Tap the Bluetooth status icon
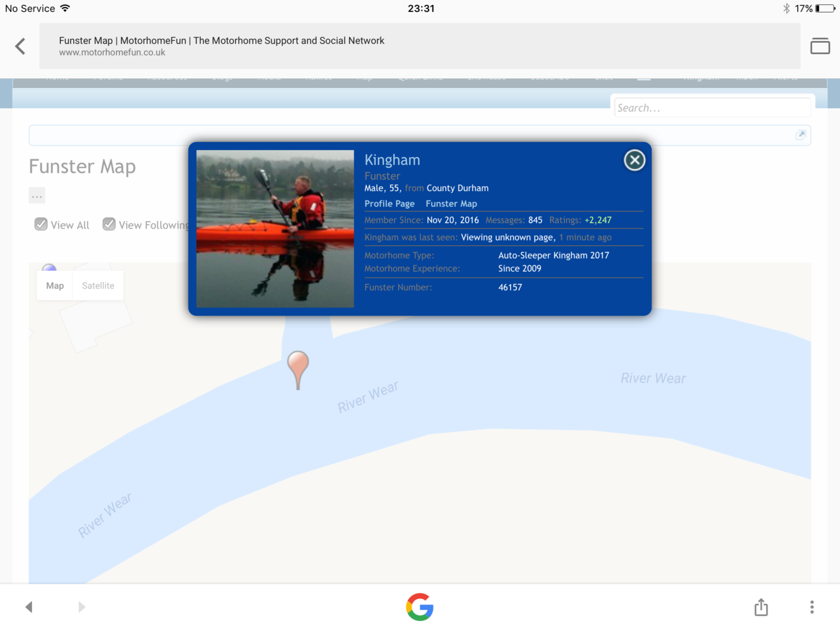The image size is (840, 630). click(x=786, y=8)
